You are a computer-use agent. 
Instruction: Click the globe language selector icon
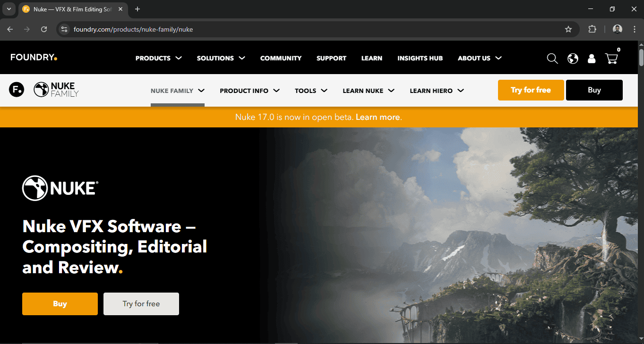click(x=573, y=59)
